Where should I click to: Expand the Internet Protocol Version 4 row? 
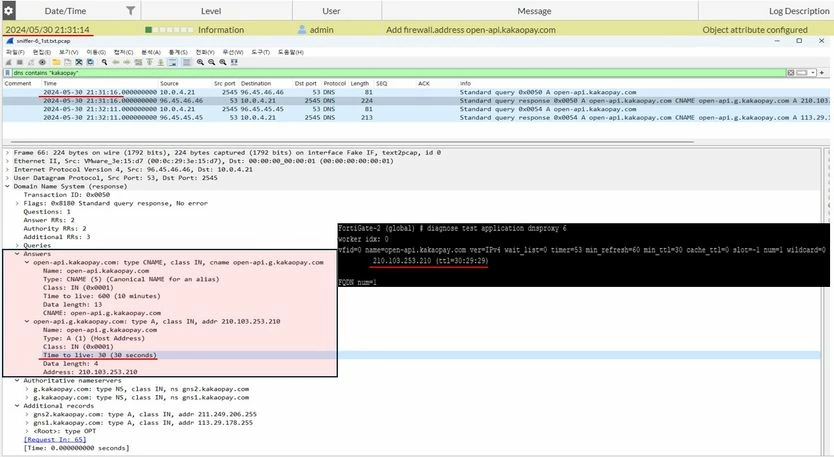tap(7, 170)
